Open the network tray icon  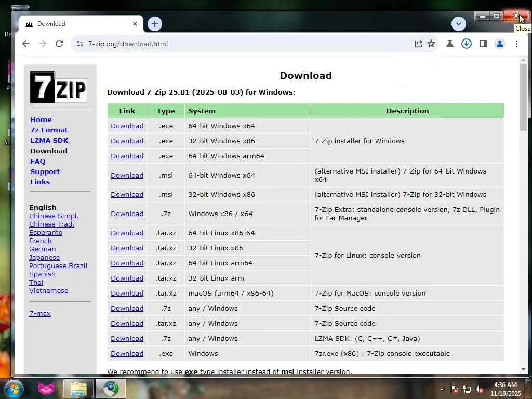coord(467,389)
